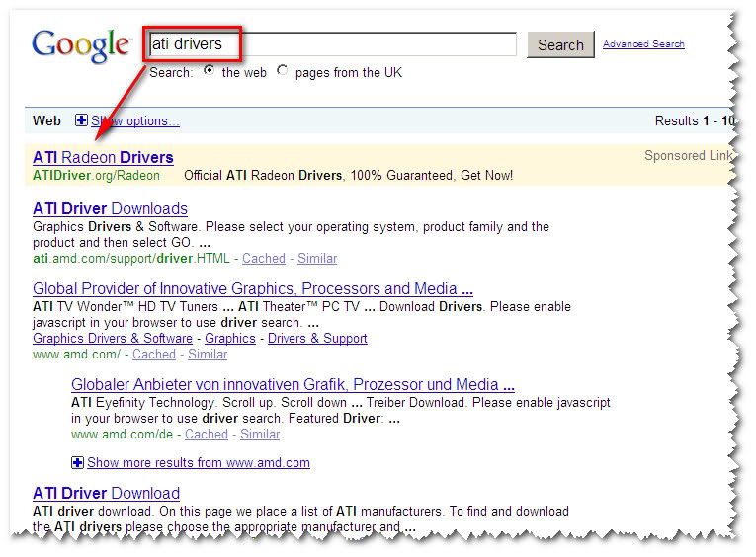Expand more results from www.amd.com plus icon

[x=78, y=462]
